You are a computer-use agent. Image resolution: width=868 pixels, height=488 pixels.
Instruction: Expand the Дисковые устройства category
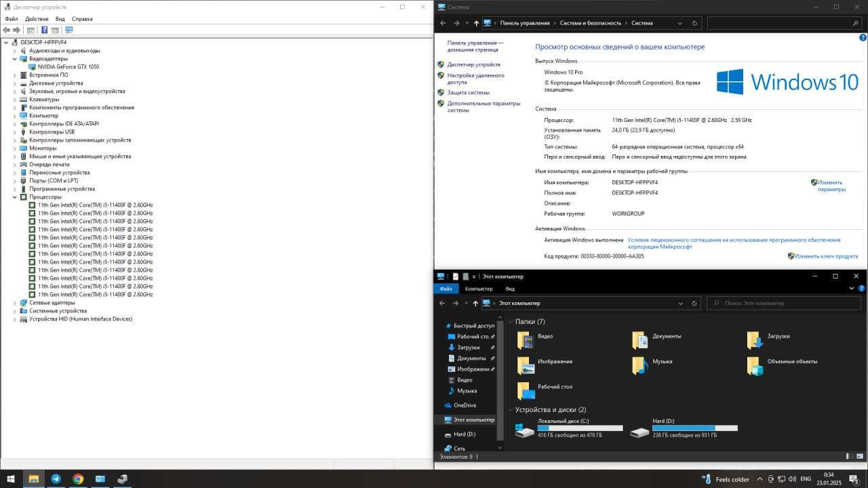15,83
